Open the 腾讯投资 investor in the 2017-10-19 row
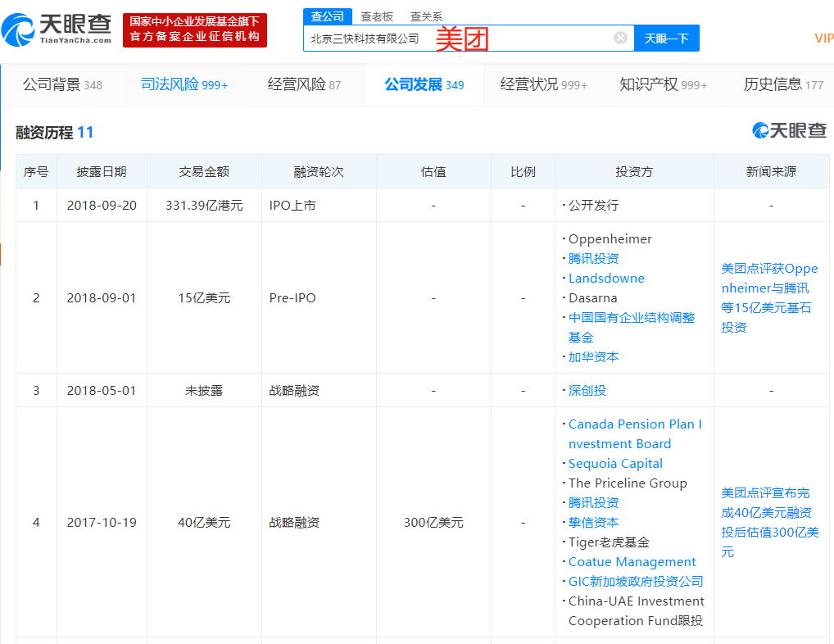The image size is (834, 644). (x=594, y=502)
